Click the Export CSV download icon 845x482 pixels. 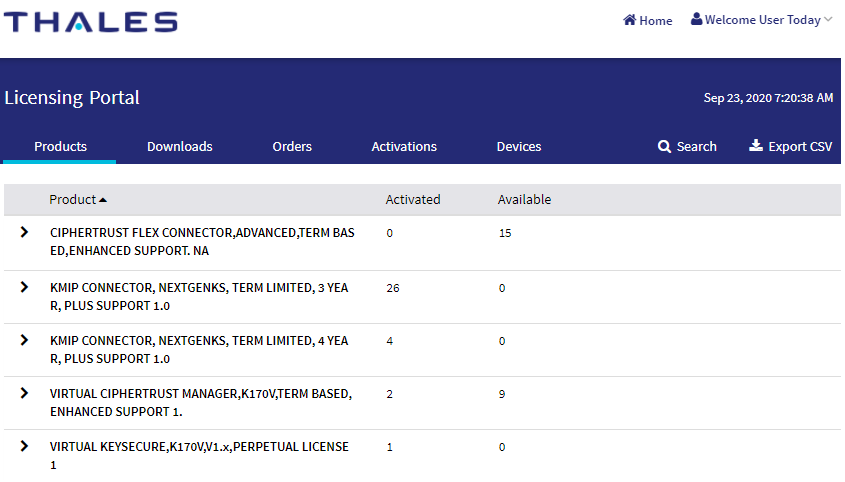756,146
